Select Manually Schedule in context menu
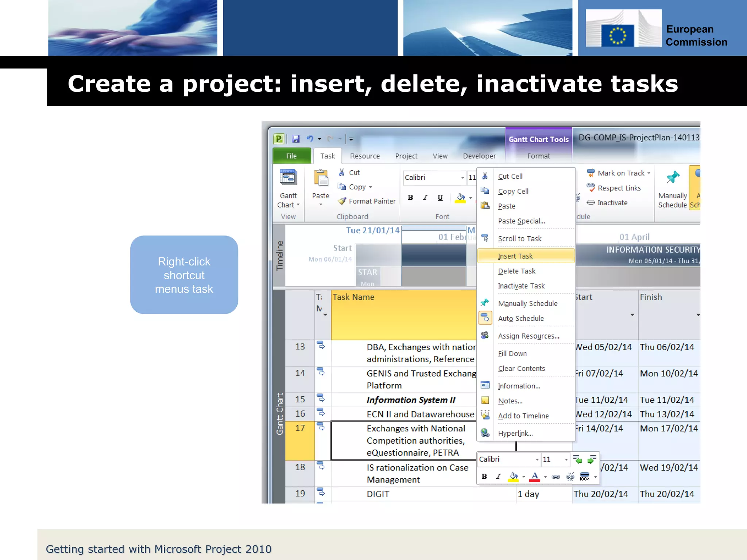The image size is (747, 560). click(x=526, y=303)
